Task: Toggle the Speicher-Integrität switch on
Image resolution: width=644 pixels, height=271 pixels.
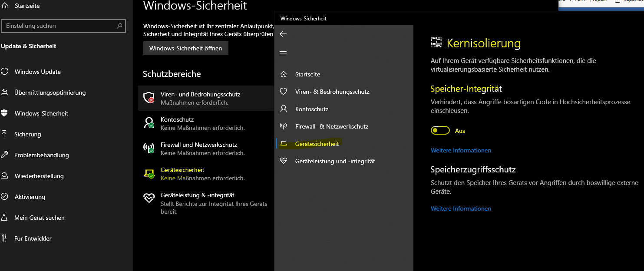Action: point(440,131)
